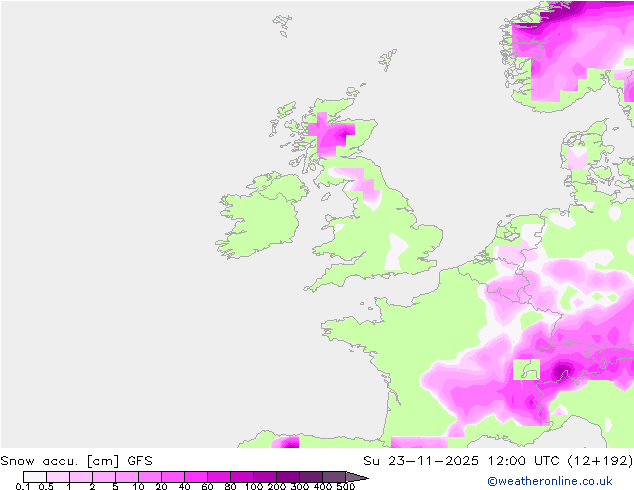634x490 pixels.
Task: Click the Denmark pink snow square
Action: [x=577, y=158]
